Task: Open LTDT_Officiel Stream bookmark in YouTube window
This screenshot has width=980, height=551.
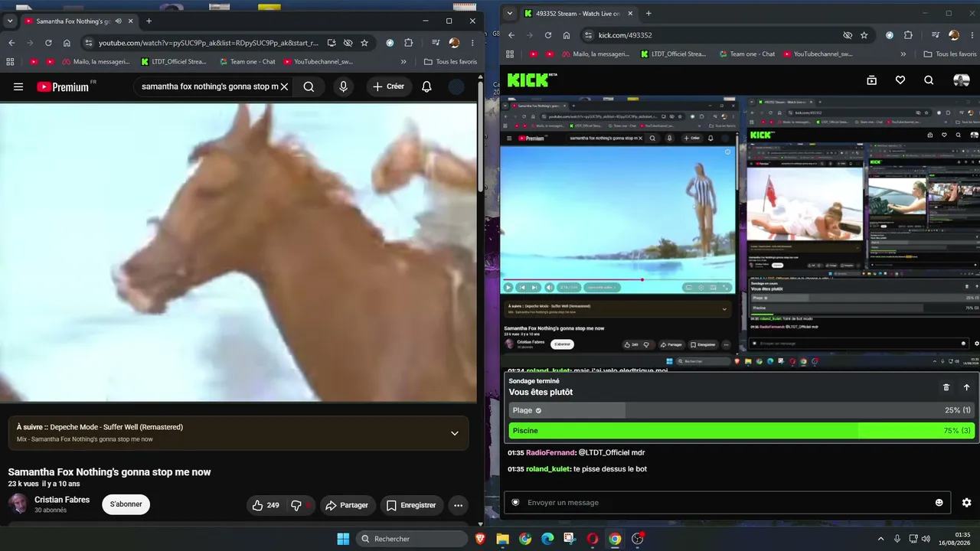Action: click(x=174, y=62)
